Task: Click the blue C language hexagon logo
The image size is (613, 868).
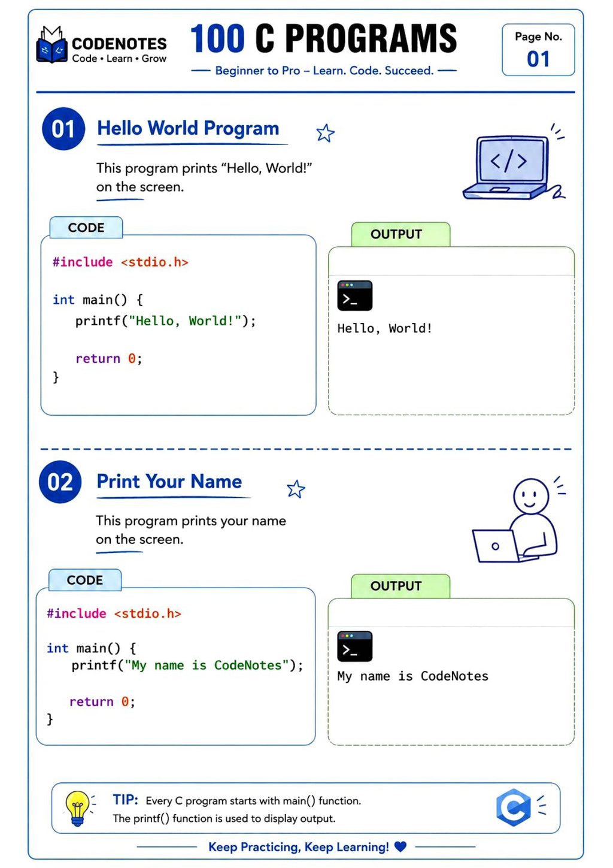Action: pyautogui.click(x=514, y=807)
